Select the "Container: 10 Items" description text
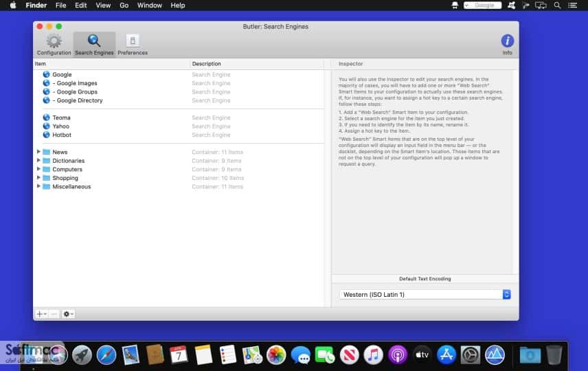Screen dimensions: 588x371 tap(218, 178)
